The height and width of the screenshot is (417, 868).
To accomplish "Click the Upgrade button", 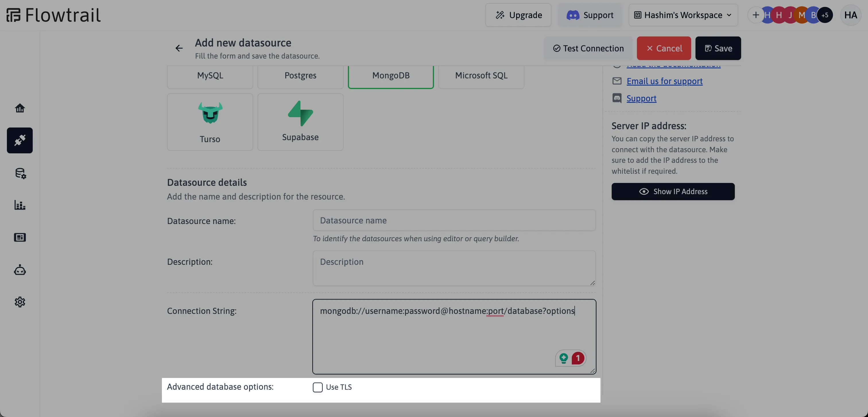I will coord(518,15).
